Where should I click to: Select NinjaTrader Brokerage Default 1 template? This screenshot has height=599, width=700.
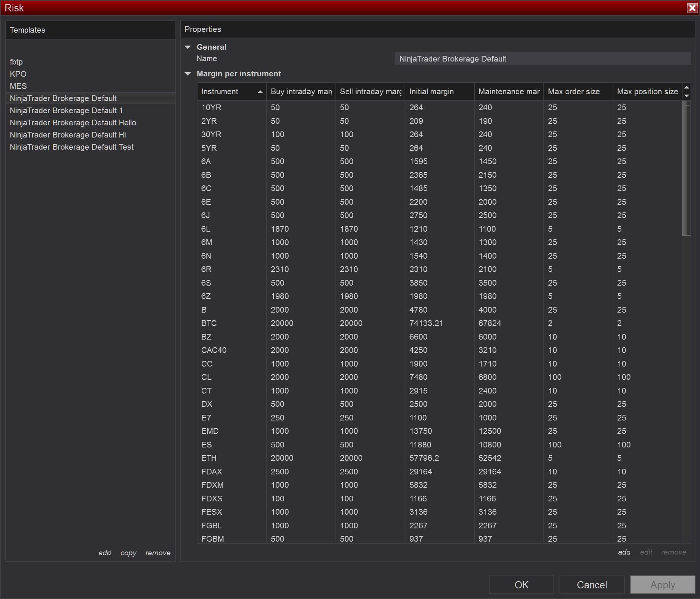tap(91, 111)
